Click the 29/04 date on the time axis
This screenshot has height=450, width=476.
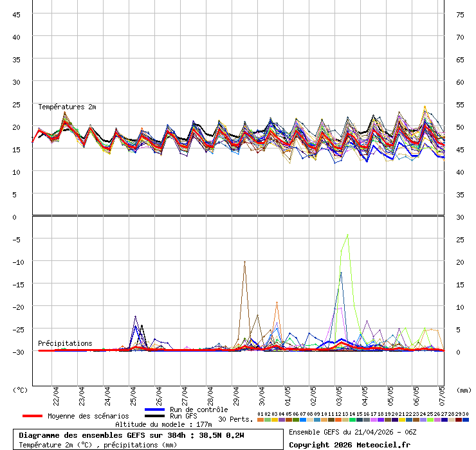(237, 394)
